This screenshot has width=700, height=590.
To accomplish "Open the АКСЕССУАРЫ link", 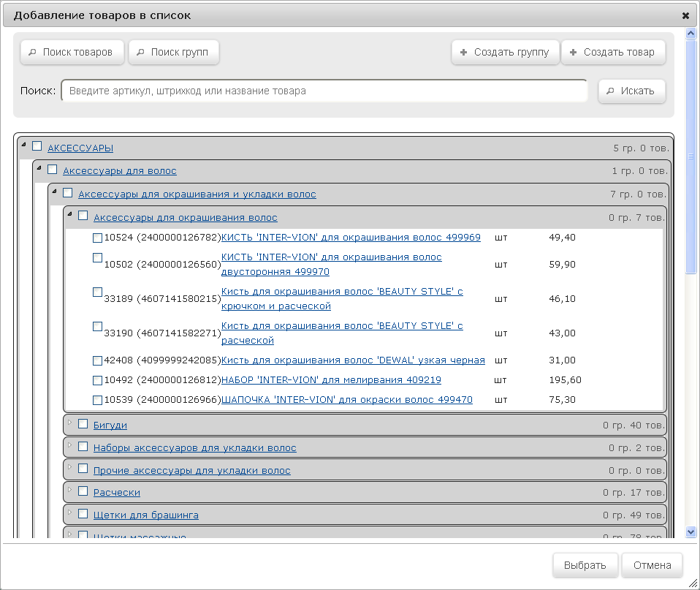I will point(80,148).
